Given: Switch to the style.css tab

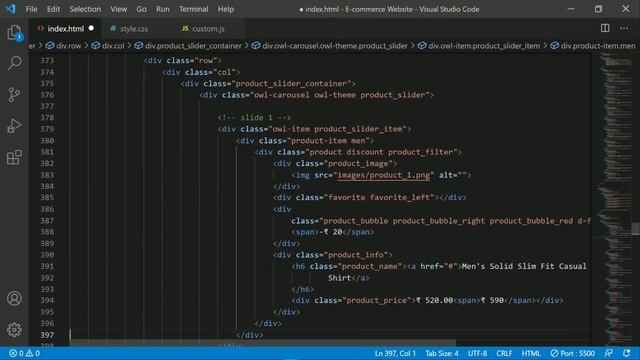Looking at the screenshot, I should click(x=134, y=29).
